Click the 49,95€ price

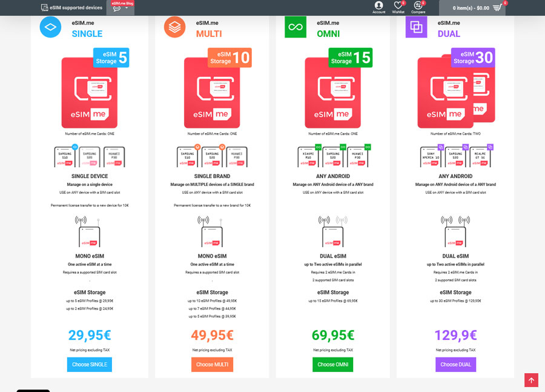(212, 335)
